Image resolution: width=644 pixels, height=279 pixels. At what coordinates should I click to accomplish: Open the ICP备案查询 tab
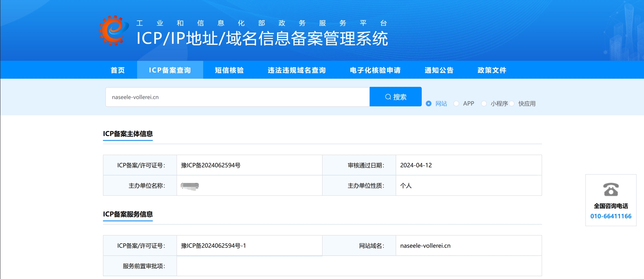pyautogui.click(x=170, y=70)
